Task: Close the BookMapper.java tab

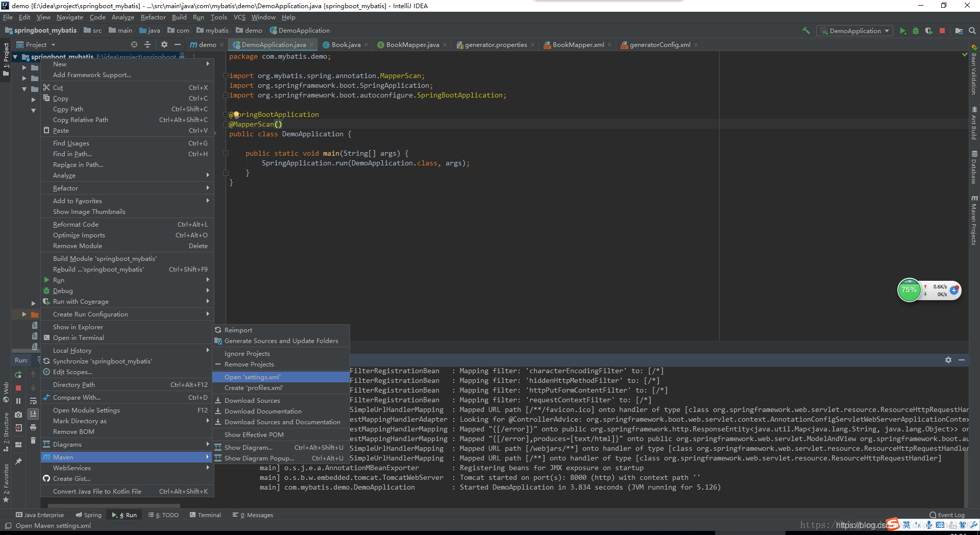Action: (445, 45)
